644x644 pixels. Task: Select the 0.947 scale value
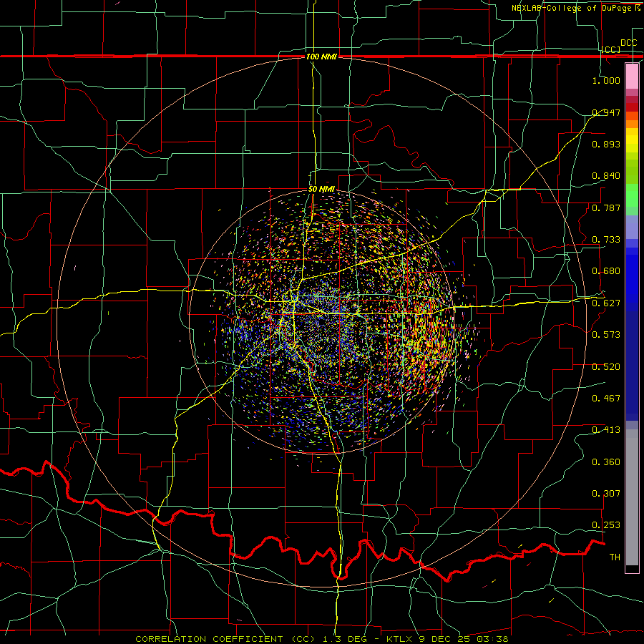click(606, 112)
